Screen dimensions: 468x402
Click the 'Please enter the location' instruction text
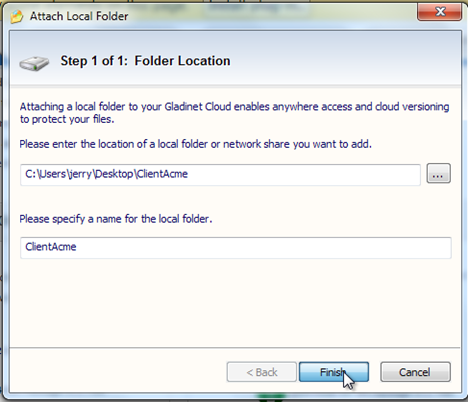[195, 144]
